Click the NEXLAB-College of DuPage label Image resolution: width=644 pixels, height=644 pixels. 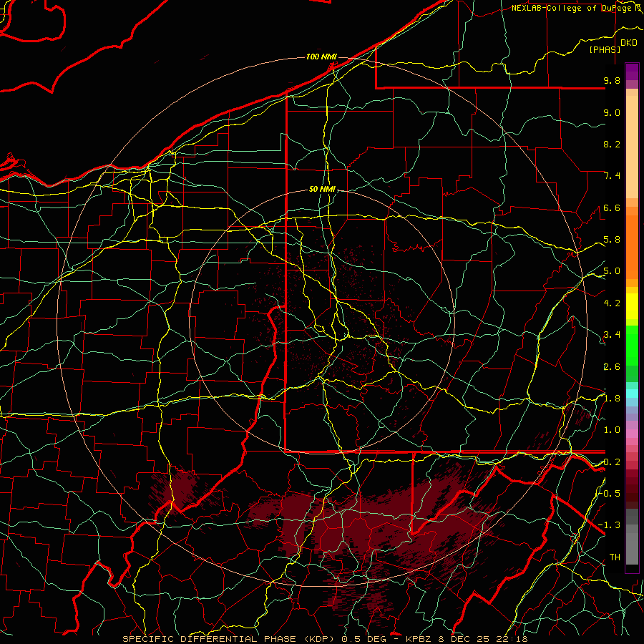576,8
